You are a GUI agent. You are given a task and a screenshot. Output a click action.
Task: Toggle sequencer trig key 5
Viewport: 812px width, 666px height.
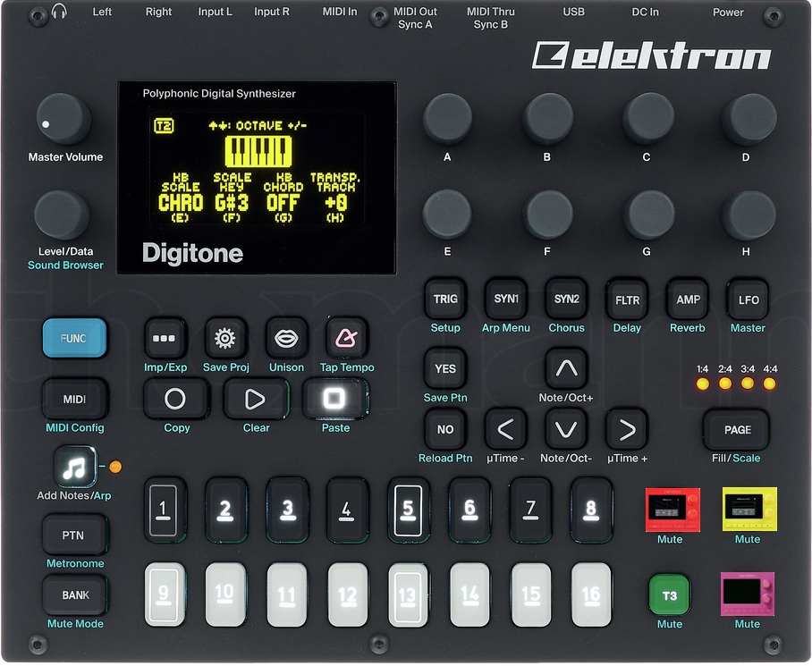pos(408,510)
